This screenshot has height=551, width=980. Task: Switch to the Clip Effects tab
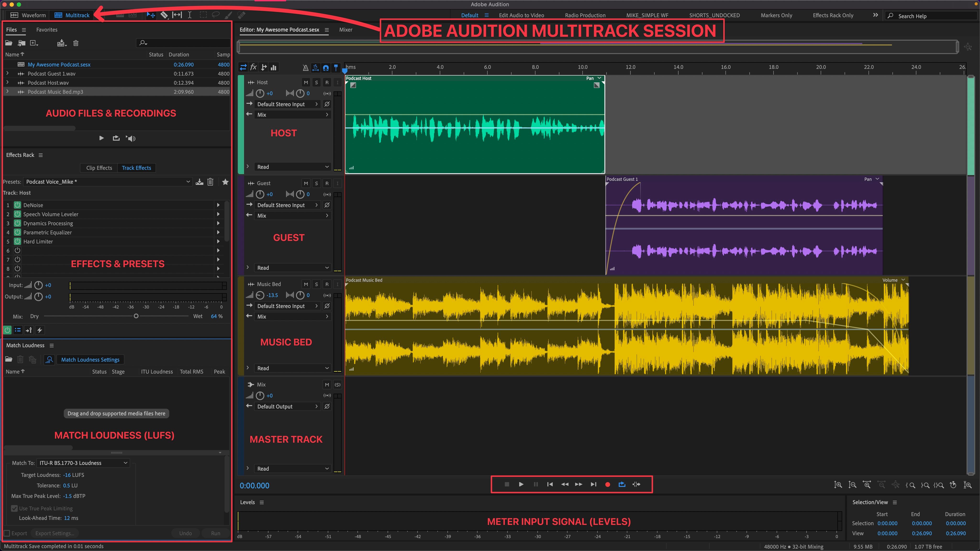tap(99, 168)
